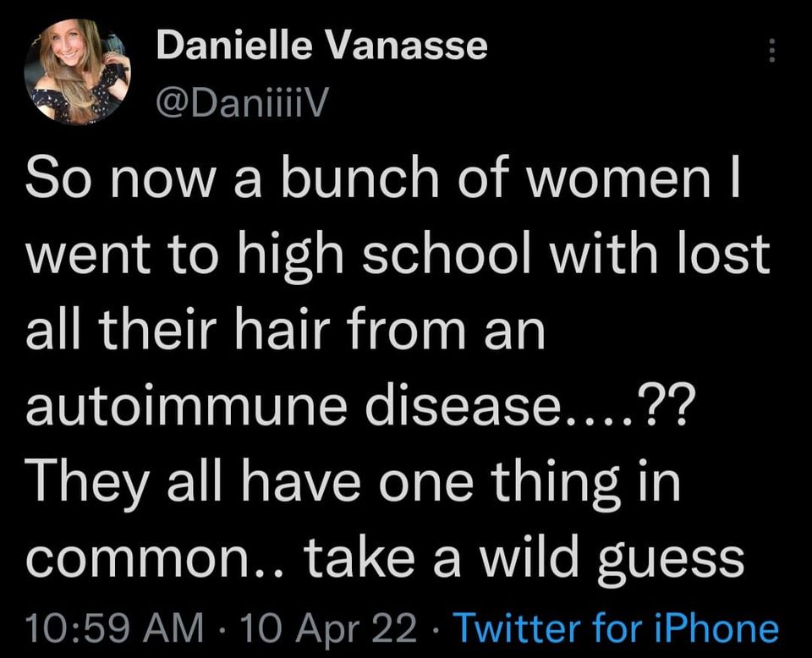Click the Twitter for iPhone source link
812x658 pixels.
point(617,628)
